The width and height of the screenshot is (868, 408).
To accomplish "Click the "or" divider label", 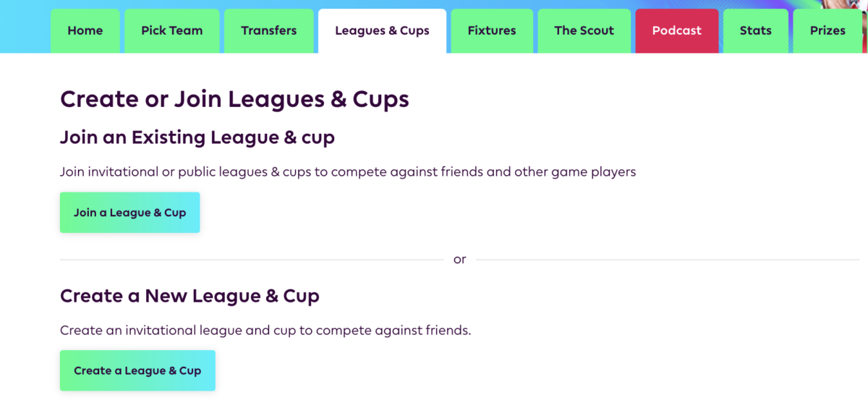I will click(x=460, y=259).
